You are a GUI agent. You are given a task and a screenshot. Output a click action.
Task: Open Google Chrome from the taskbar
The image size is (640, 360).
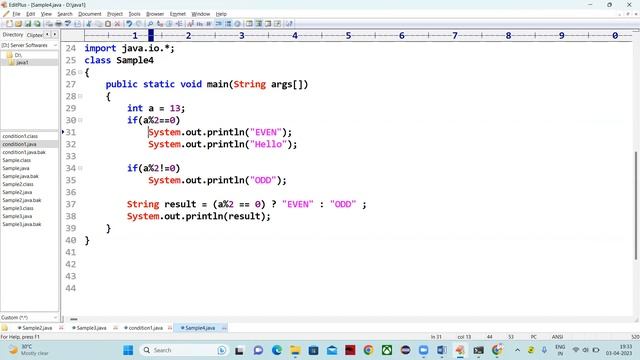pos(369,350)
